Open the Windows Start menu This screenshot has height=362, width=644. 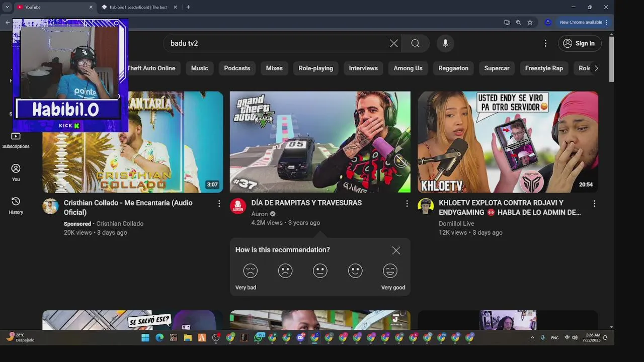click(145, 338)
